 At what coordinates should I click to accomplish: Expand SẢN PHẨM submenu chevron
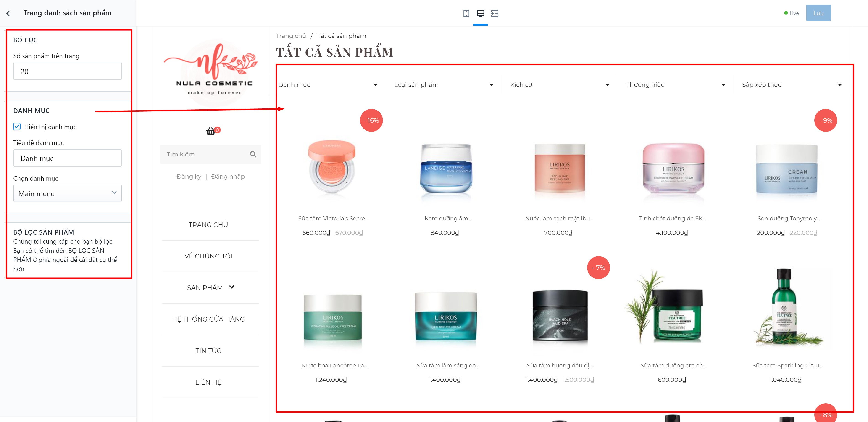[231, 287]
